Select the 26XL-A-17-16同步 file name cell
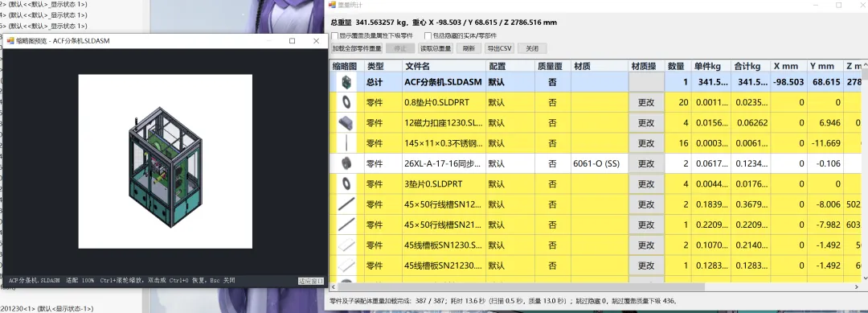The height and width of the screenshot is (313, 868). (444, 164)
